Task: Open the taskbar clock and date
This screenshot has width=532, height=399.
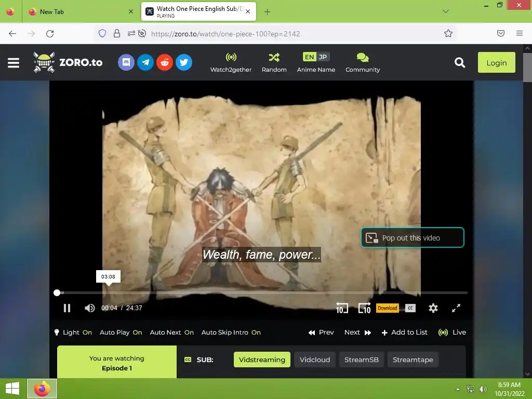Action: click(509, 389)
